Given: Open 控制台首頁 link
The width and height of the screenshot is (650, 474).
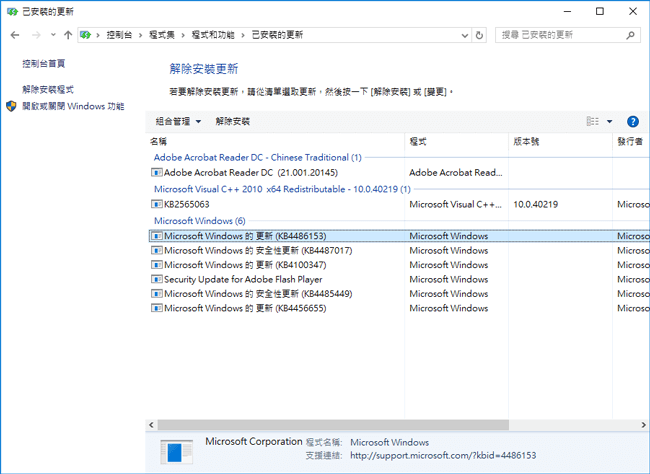Looking at the screenshot, I should point(44,63).
